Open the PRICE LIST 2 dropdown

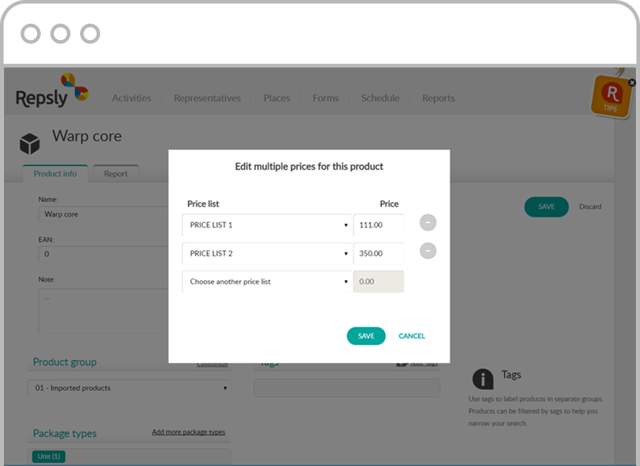click(267, 253)
